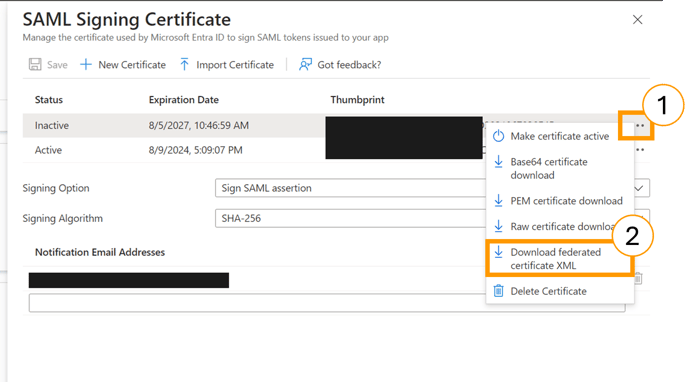Image resolution: width=688 pixels, height=382 pixels.
Task: Click the Save disk icon
Action: coord(35,64)
